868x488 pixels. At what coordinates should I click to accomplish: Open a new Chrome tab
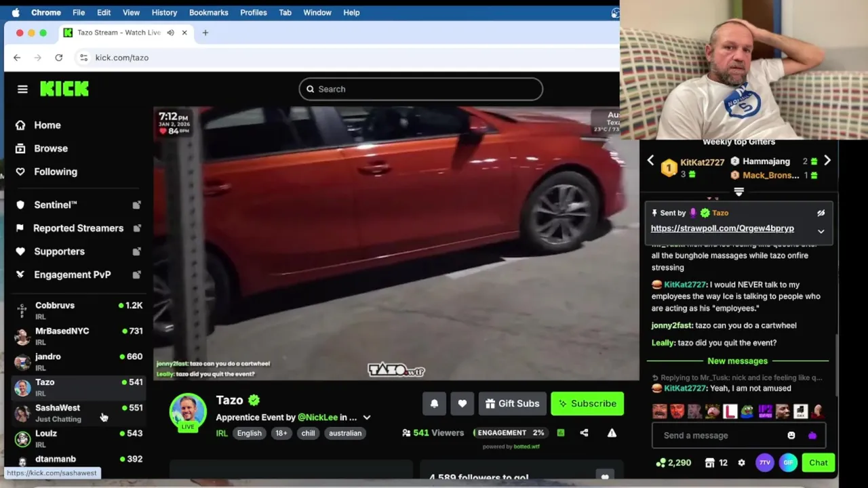click(x=205, y=33)
